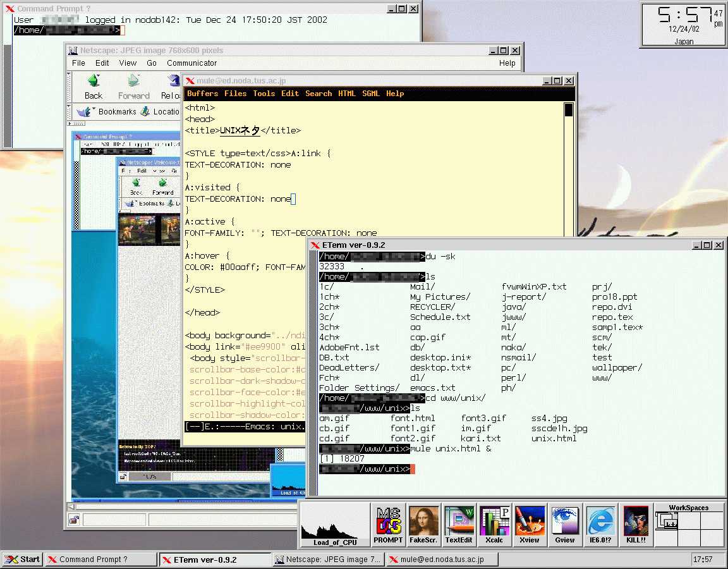Launch the IE6.0!? browser icon
Screen dimensions: 728x569
click(x=600, y=524)
